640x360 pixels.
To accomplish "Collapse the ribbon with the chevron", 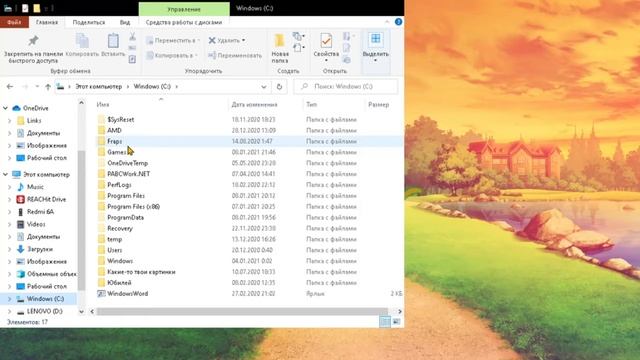I will click(387, 22).
